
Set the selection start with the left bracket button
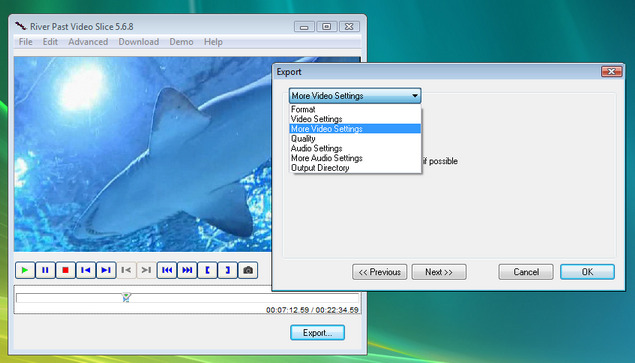[x=207, y=270]
